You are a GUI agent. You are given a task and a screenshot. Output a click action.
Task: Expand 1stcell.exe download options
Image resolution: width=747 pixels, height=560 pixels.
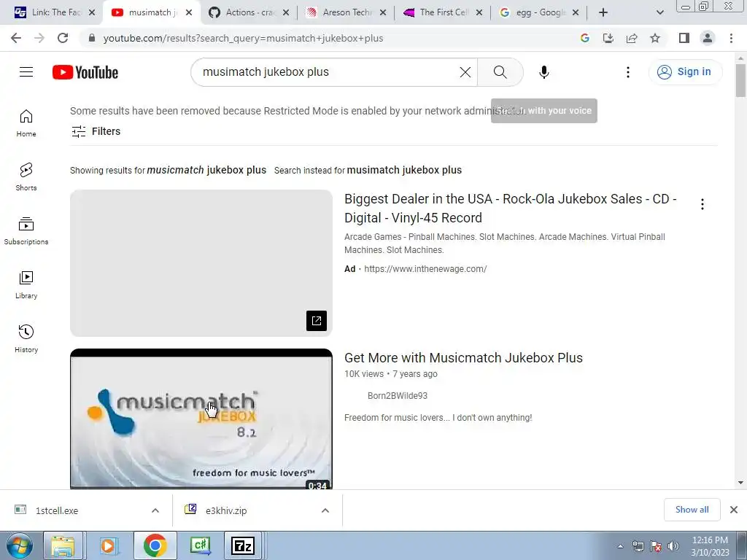coord(155,510)
